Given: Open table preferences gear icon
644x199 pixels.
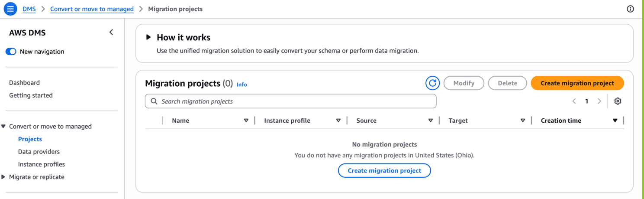Looking at the screenshot, I should pos(618,101).
